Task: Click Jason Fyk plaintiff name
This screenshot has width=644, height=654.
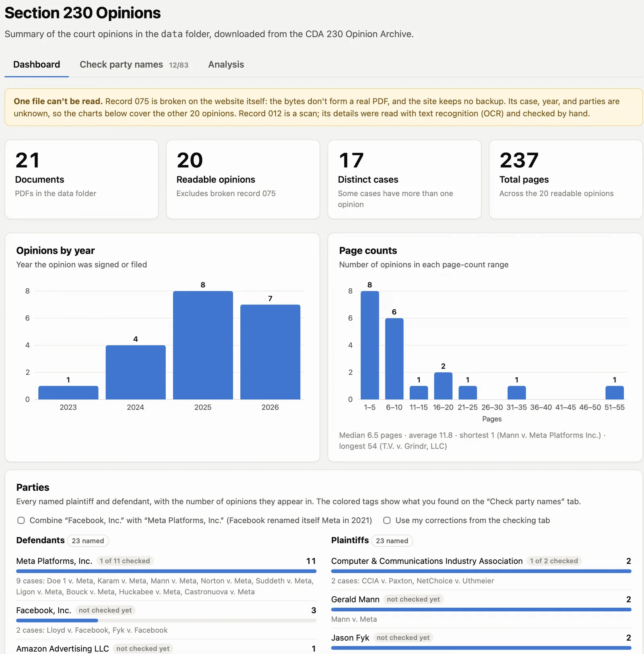Action: (350, 638)
